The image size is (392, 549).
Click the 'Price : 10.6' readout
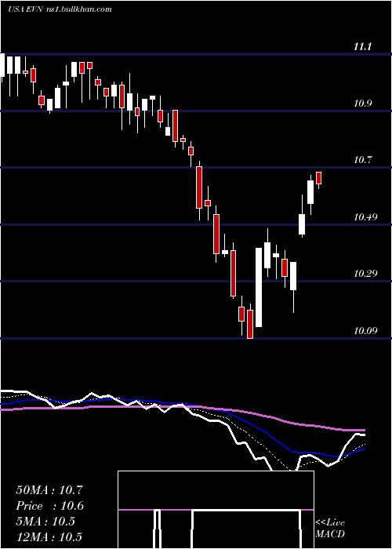pyautogui.click(x=49, y=506)
